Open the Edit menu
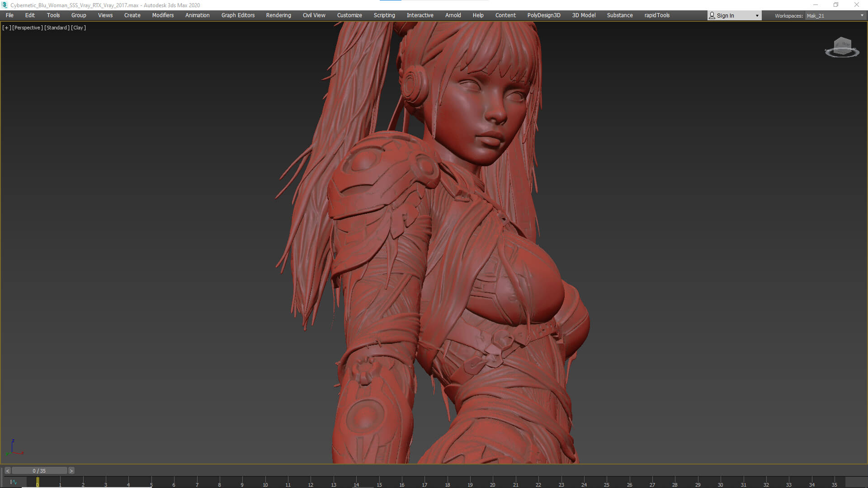 click(30, 15)
